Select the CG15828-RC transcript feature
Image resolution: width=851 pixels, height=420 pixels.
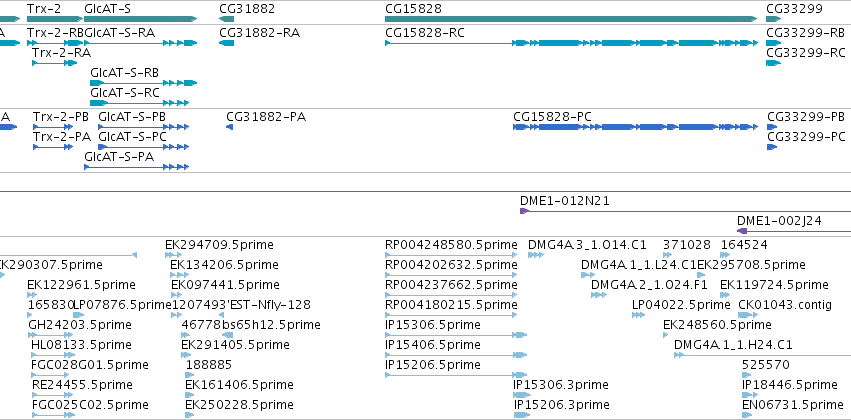coord(571,43)
